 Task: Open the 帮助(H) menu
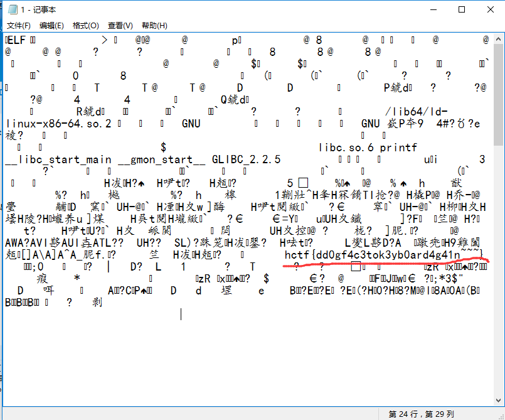[154, 26]
